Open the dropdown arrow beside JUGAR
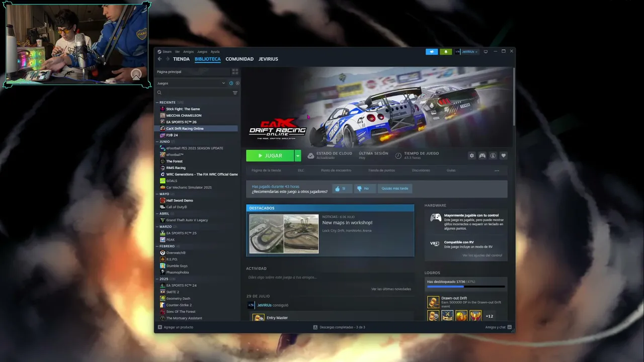The height and width of the screenshot is (362, 644). 298,156
